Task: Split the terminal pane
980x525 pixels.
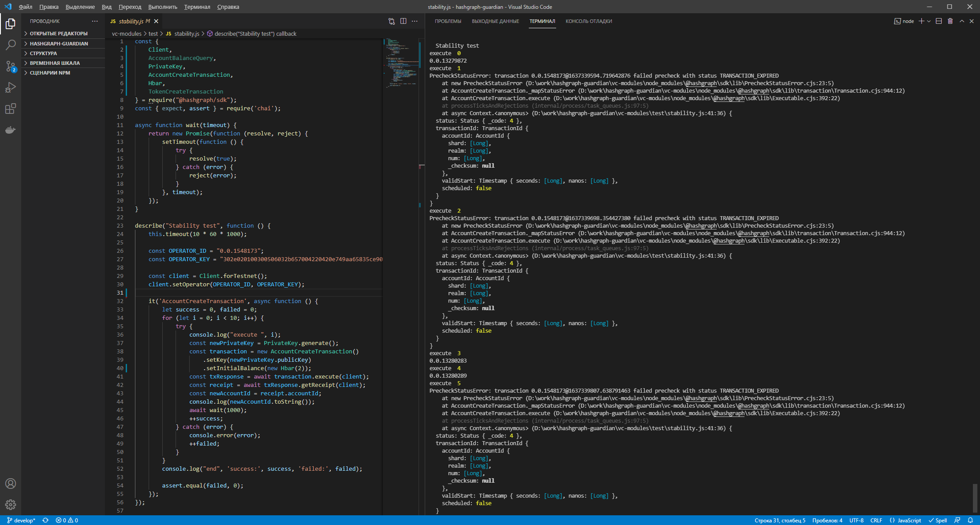Action: coord(939,21)
